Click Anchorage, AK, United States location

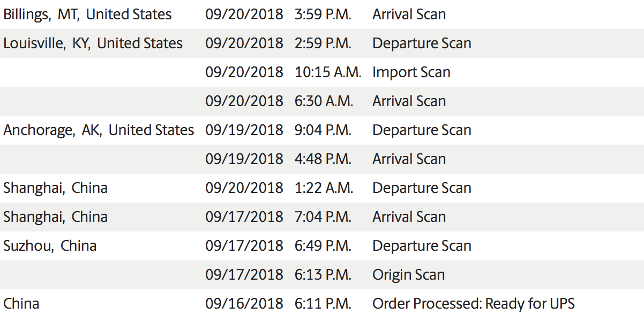[99, 130]
